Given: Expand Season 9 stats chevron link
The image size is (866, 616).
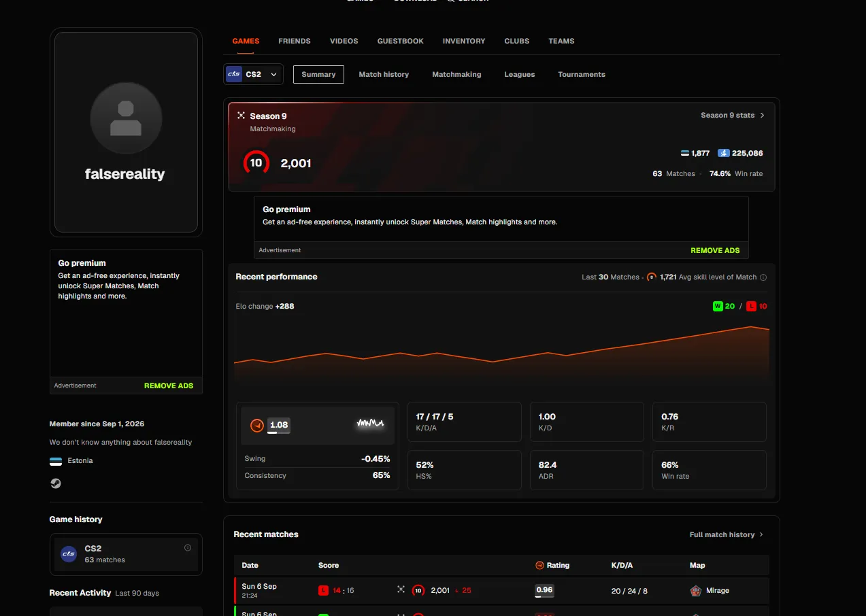Looking at the screenshot, I should tap(733, 116).
